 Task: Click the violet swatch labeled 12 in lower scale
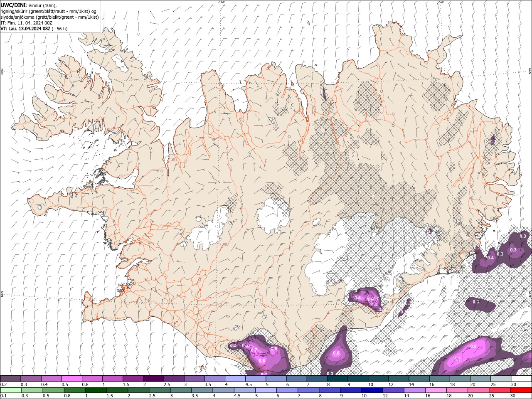tap(394, 390)
